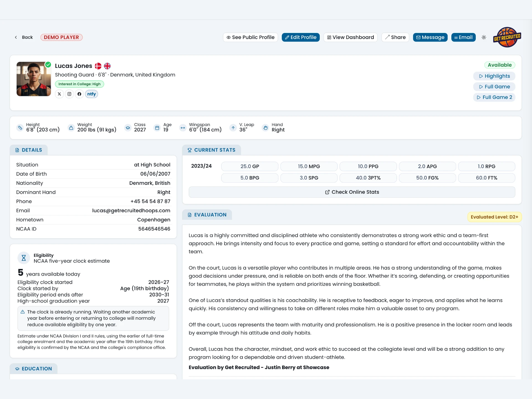The height and width of the screenshot is (399, 532).
Task: Click the V. Leap up-arrow icon
Action: [233, 128]
